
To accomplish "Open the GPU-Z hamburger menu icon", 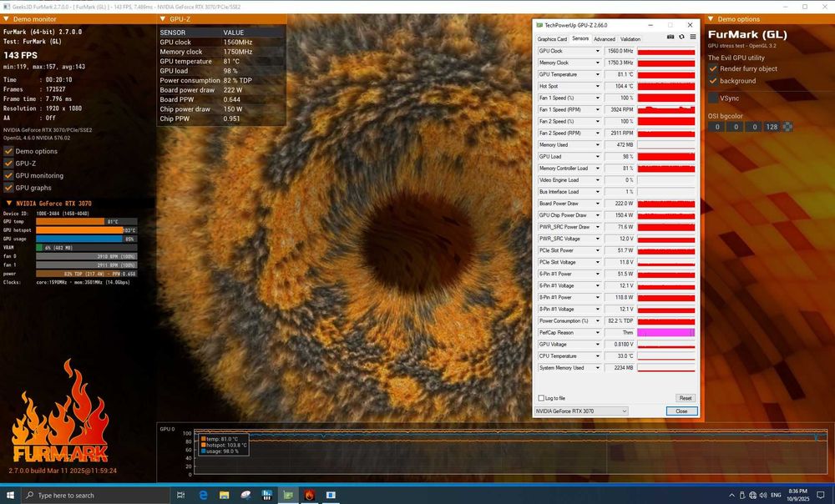I will click(x=693, y=37).
